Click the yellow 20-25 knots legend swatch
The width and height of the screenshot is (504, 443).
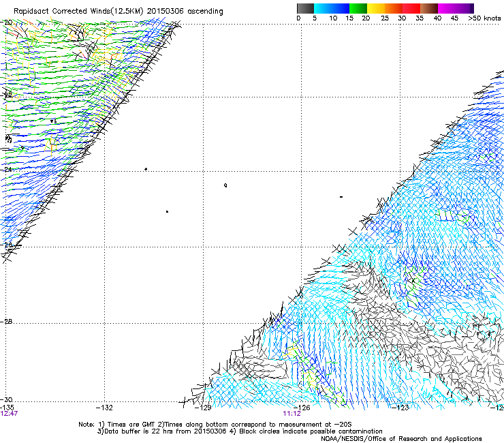pyautogui.click(x=376, y=8)
